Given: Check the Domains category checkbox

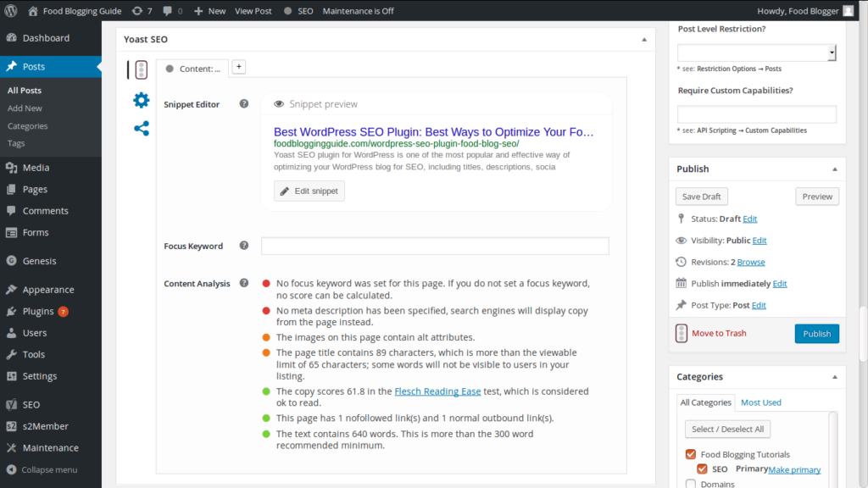Looking at the screenshot, I should [x=691, y=484].
